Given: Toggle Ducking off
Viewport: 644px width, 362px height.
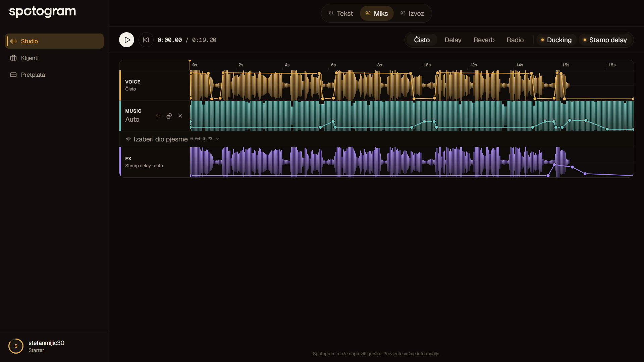Looking at the screenshot, I should (x=556, y=40).
